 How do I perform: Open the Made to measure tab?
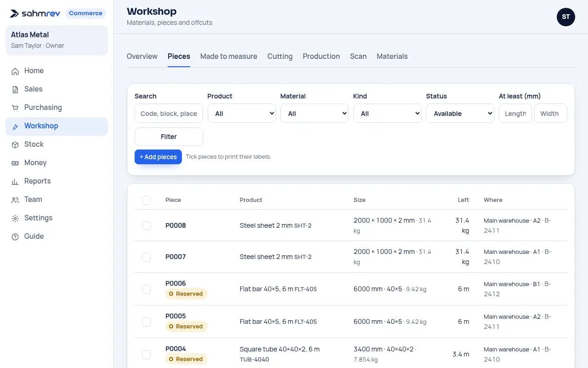229,57
